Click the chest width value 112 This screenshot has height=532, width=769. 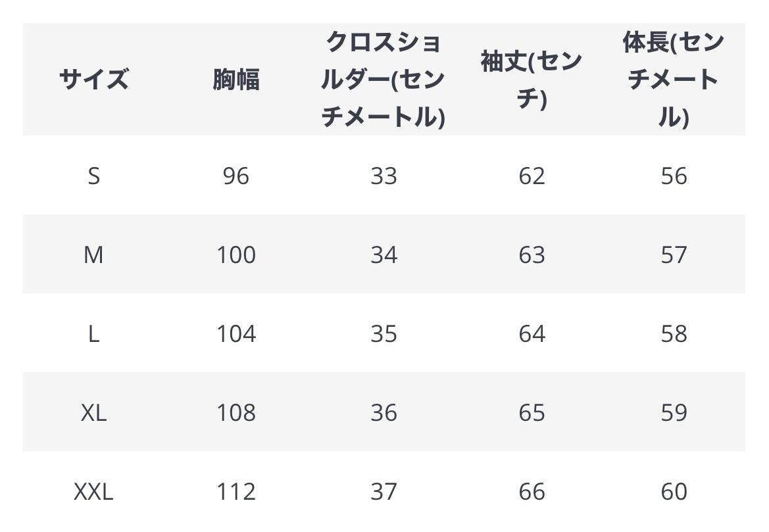(236, 491)
